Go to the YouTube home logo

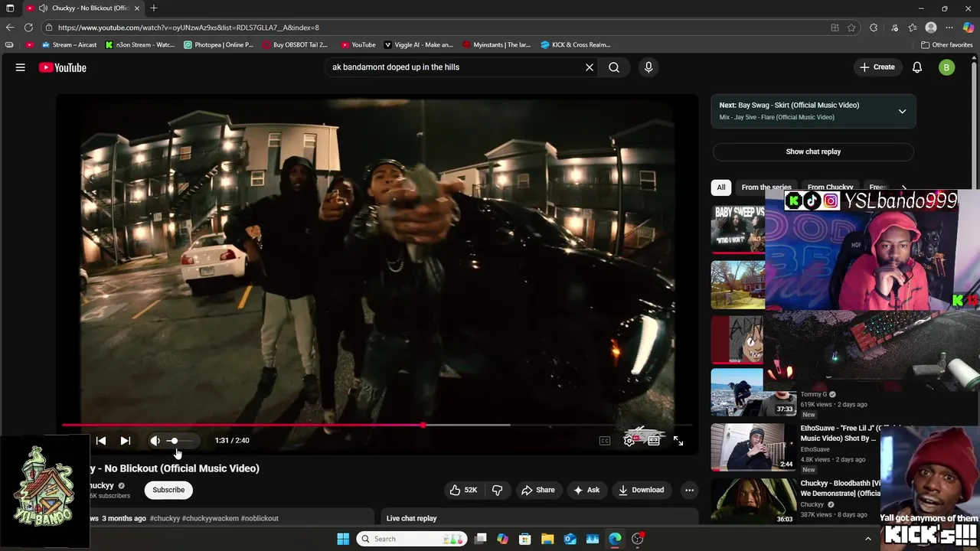point(63,67)
